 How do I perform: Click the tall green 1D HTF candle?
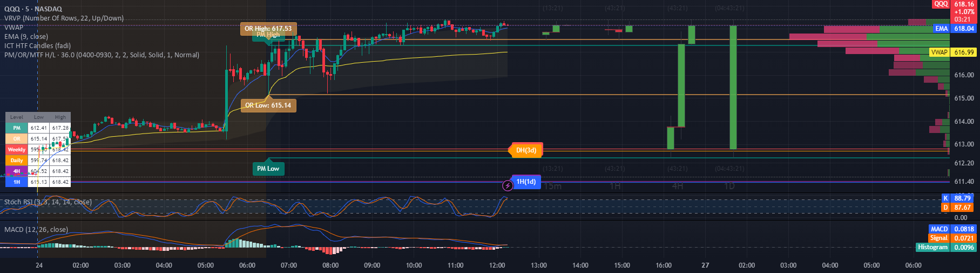(x=733, y=88)
